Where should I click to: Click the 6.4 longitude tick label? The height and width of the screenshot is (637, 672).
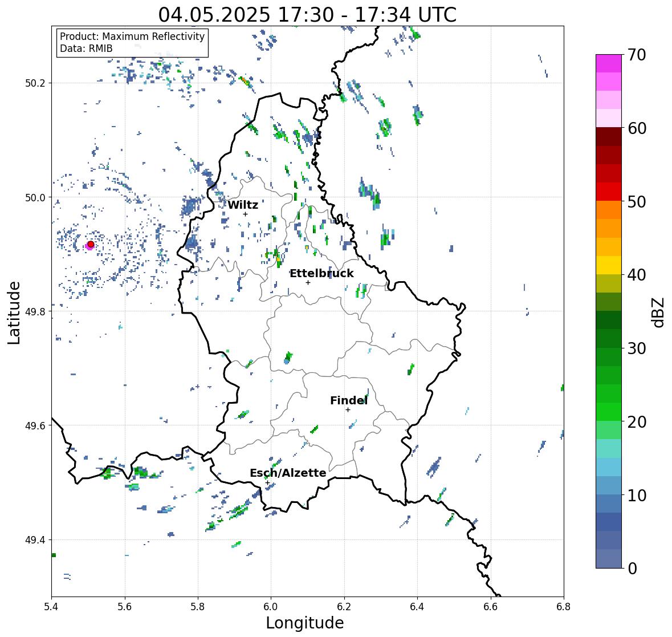(x=417, y=607)
